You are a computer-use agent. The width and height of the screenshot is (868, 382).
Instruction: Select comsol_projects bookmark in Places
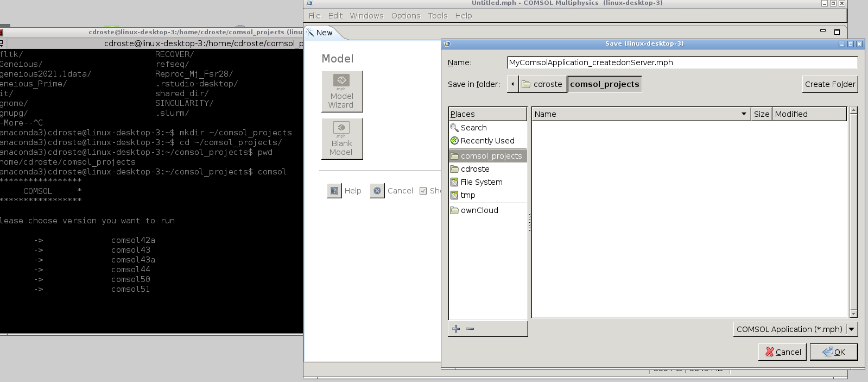point(487,156)
